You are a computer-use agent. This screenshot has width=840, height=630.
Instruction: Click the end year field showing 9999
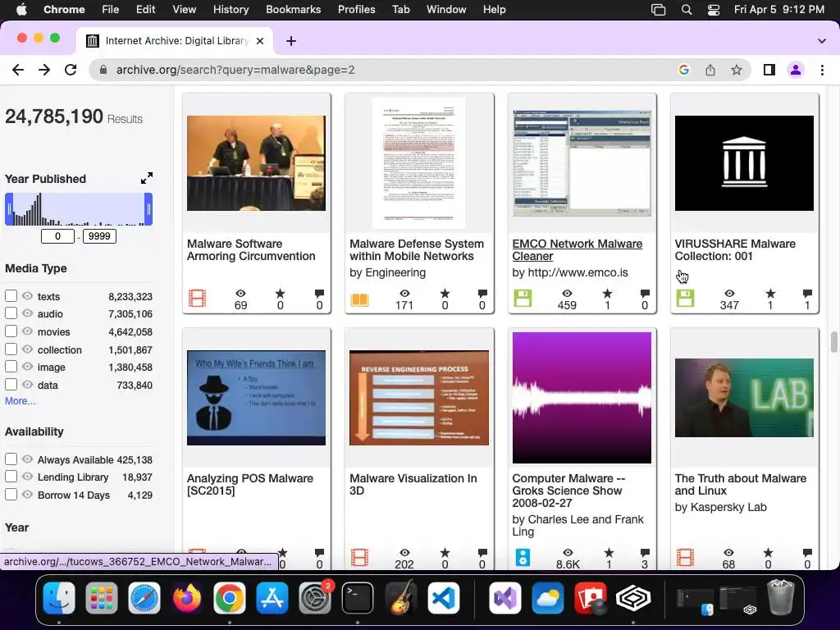click(x=99, y=236)
